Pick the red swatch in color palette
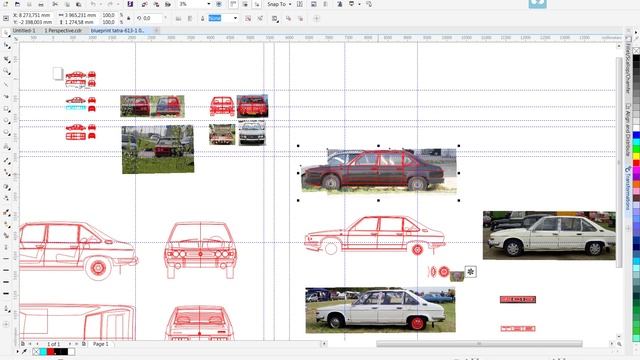Viewport: 640px width, 360px height. click(636, 163)
